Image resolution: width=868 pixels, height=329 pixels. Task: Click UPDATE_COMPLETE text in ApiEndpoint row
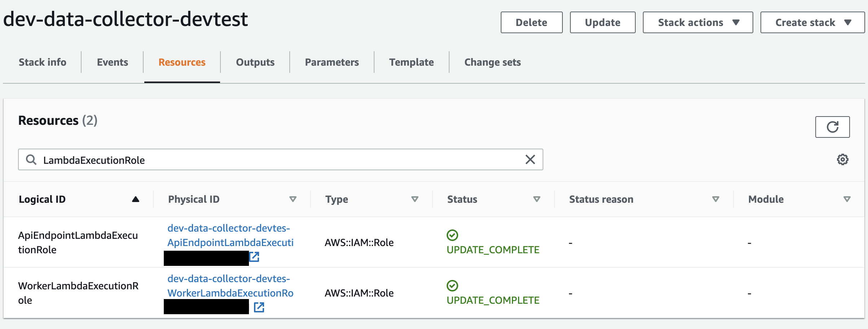(493, 250)
